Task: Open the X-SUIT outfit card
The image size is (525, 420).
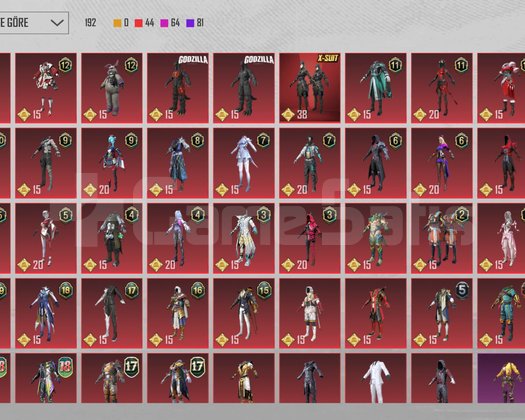Action: pyautogui.click(x=310, y=88)
